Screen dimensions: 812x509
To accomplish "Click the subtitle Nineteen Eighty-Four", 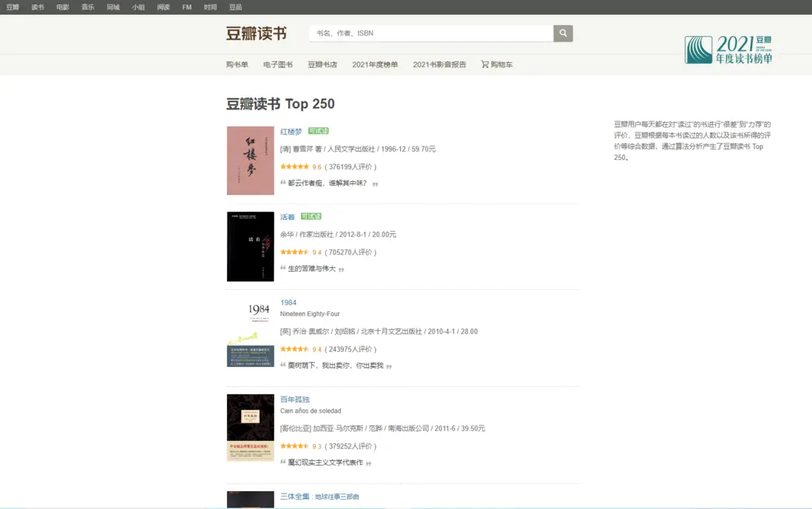I will [310, 314].
